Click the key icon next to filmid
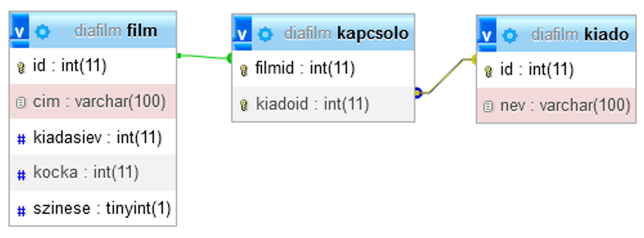 [x=244, y=70]
